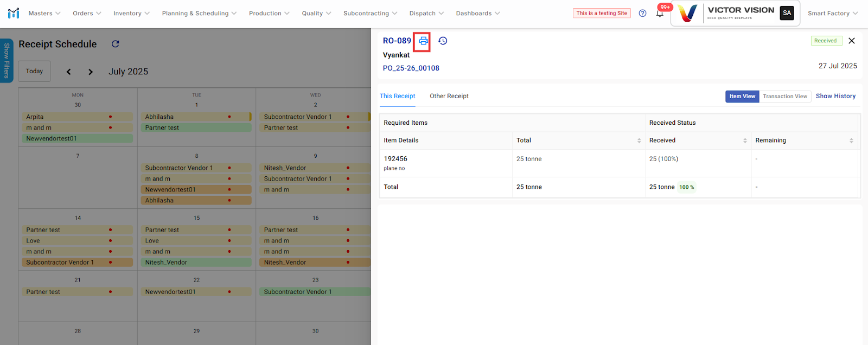The height and width of the screenshot is (345, 868).
Task: Switch to Item View
Action: (x=742, y=97)
